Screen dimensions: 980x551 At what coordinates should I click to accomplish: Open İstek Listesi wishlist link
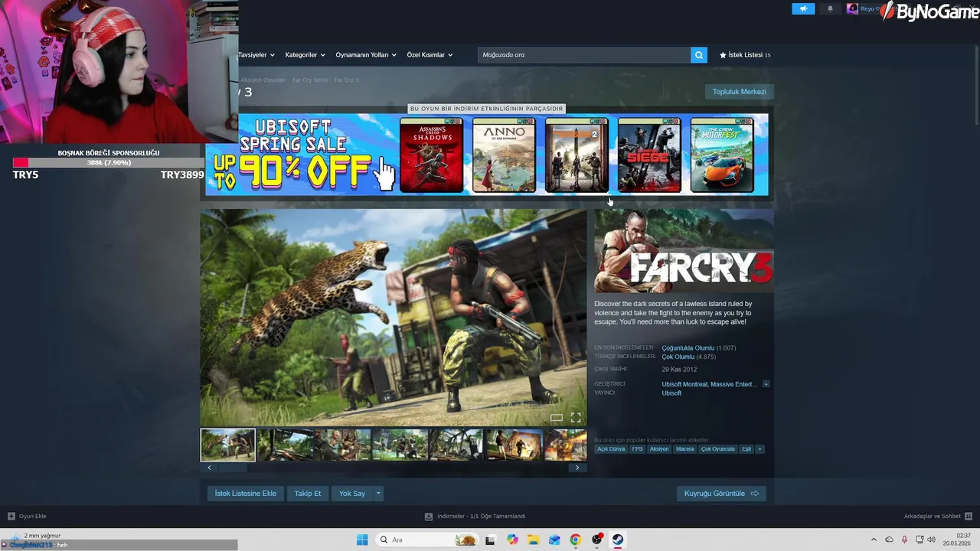(745, 55)
